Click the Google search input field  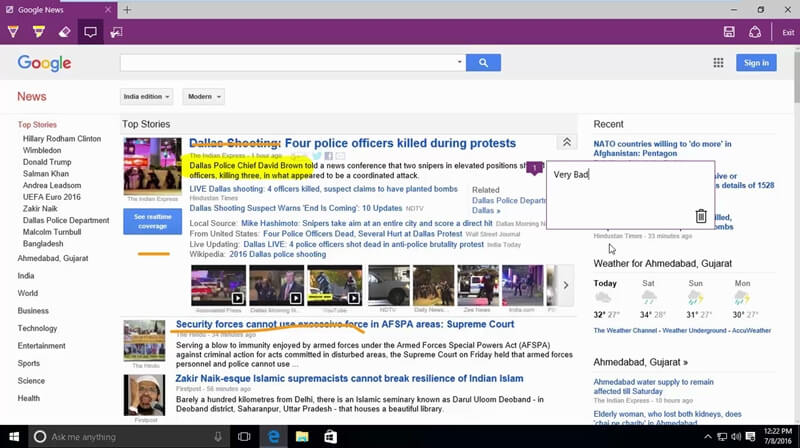coord(288,63)
